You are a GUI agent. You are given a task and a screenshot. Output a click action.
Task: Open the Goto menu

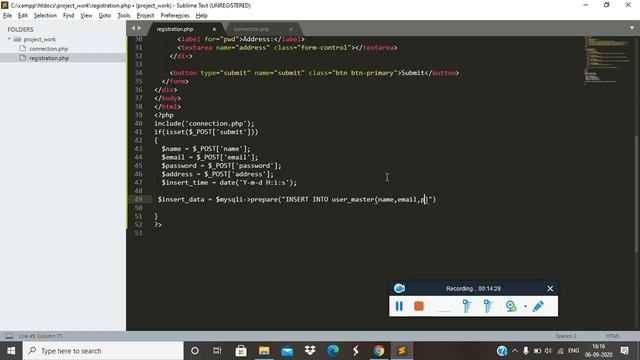pyautogui.click(x=104, y=16)
